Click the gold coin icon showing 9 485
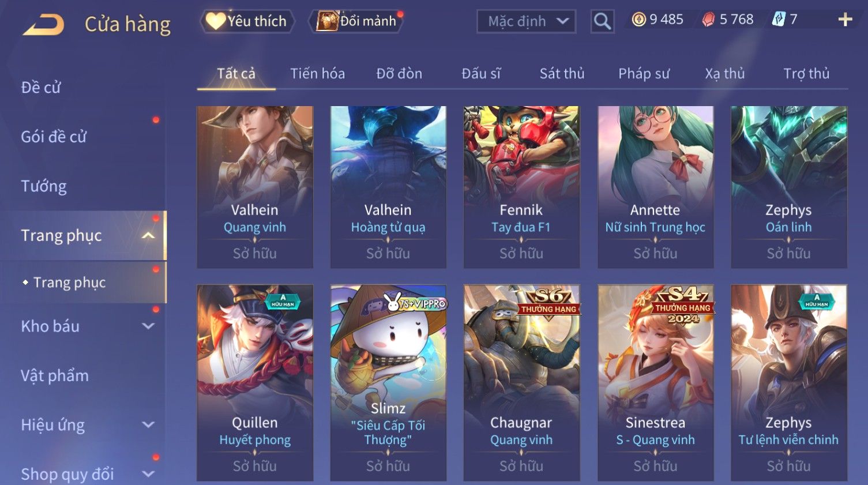868x485 pixels. pos(638,20)
